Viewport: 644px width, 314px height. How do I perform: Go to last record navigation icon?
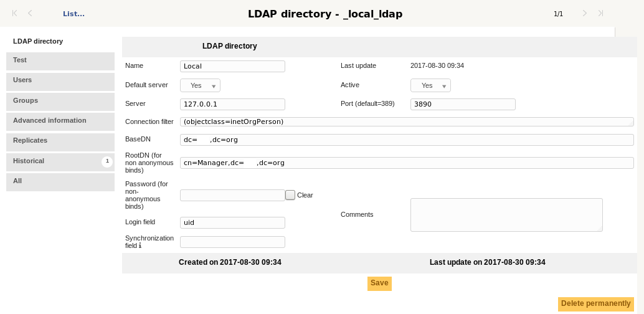coord(600,13)
